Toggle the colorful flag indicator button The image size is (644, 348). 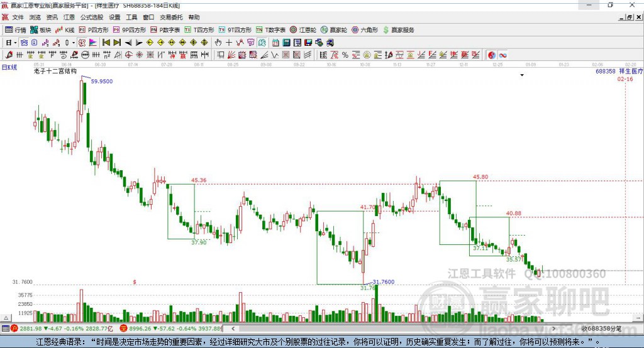93,43
